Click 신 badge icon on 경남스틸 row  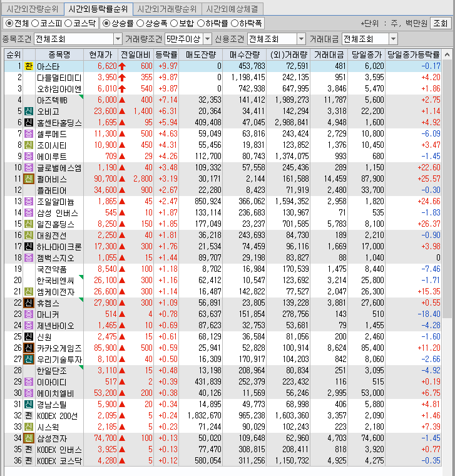(29, 404)
